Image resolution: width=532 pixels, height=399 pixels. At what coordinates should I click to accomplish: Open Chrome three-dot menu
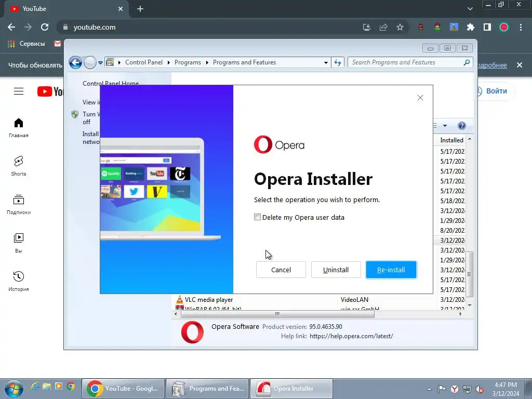tap(521, 27)
